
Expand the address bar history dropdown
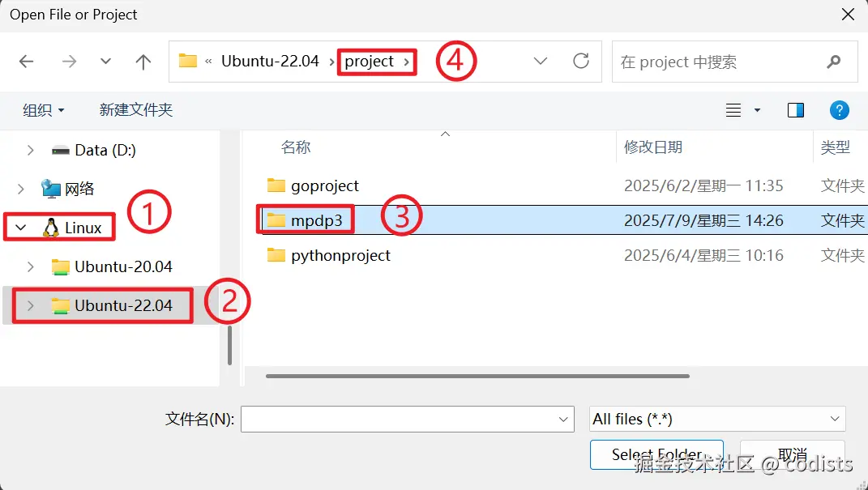(541, 62)
